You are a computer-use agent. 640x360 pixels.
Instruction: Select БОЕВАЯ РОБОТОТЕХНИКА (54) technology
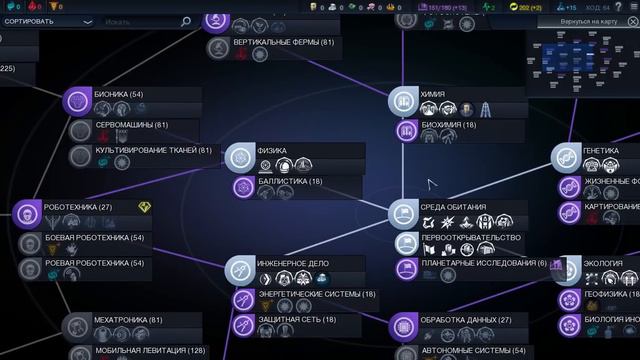(85, 244)
